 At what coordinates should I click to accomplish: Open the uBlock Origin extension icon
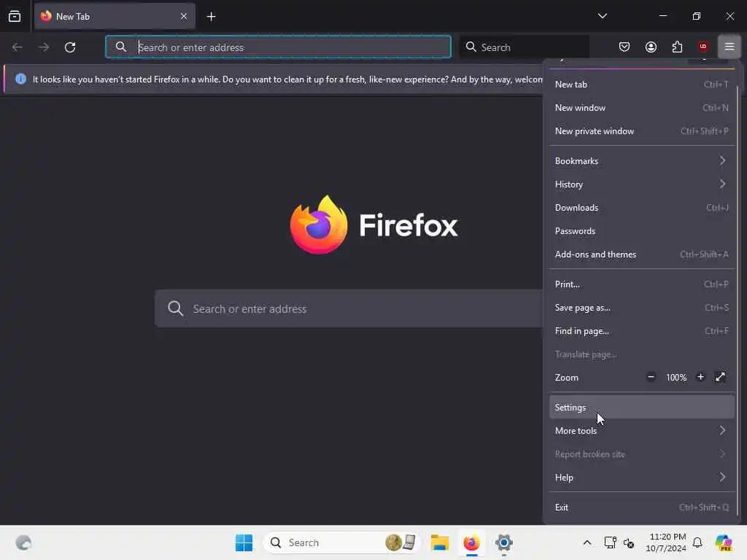click(x=703, y=47)
